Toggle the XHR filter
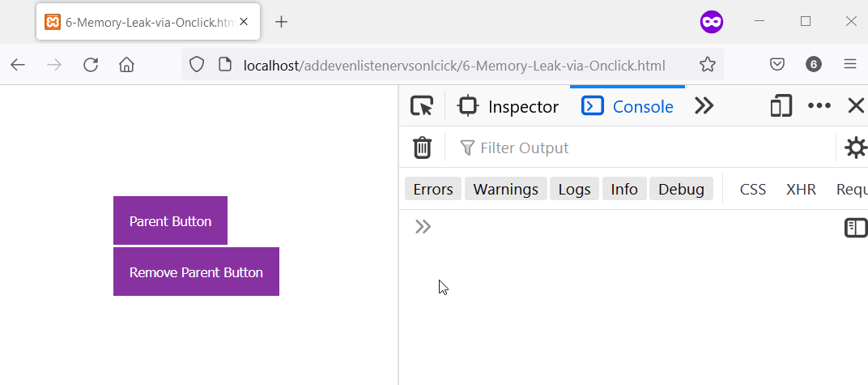This screenshot has height=385, width=868. coord(801,189)
